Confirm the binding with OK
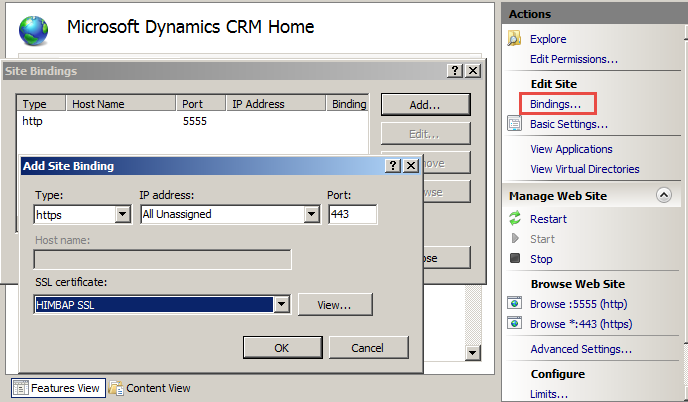The height and width of the screenshot is (402, 688). (282, 348)
